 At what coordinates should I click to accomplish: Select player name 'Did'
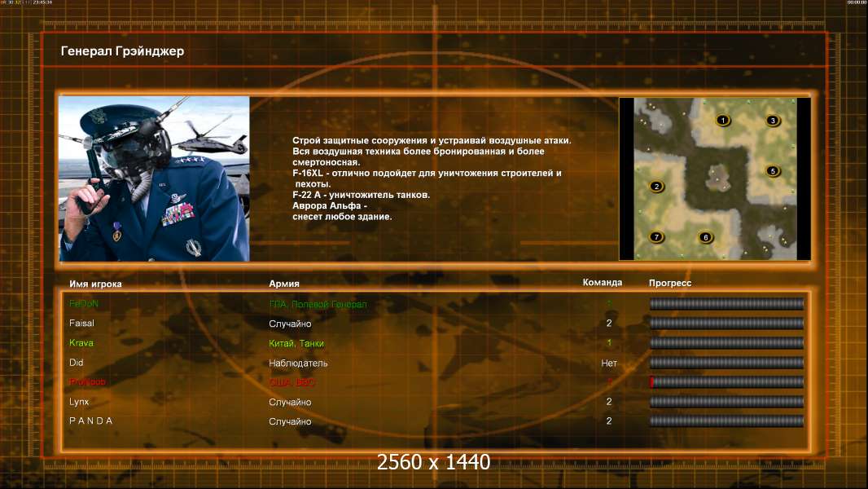click(x=76, y=362)
